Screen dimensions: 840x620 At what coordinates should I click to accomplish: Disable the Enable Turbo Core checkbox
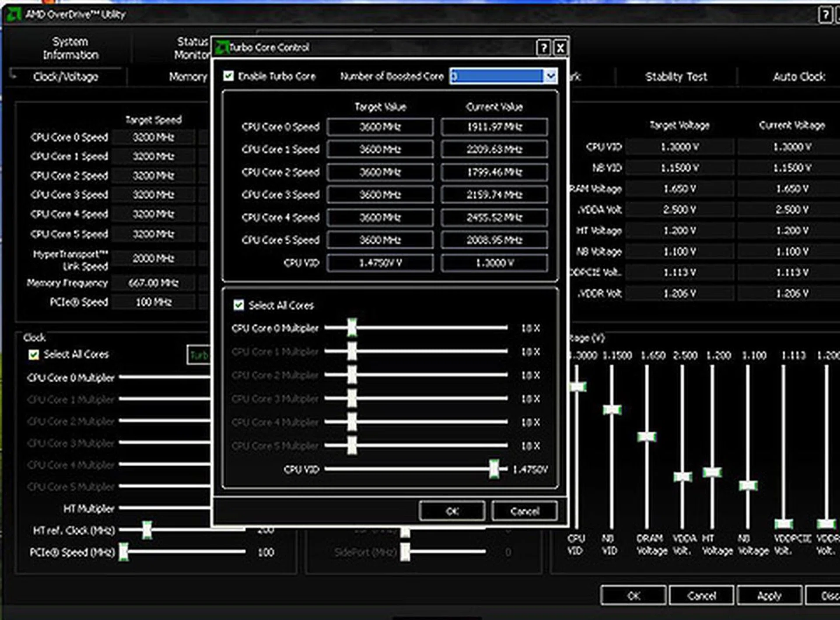click(228, 76)
